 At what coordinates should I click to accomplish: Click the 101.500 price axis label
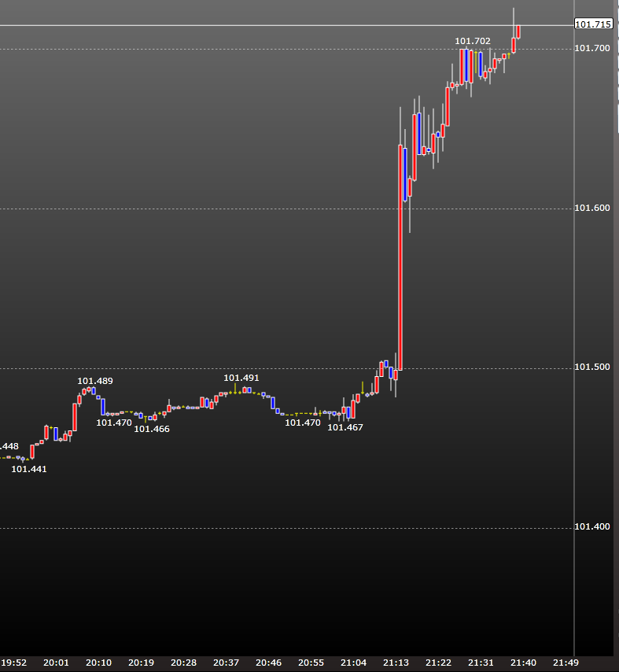[x=592, y=367]
